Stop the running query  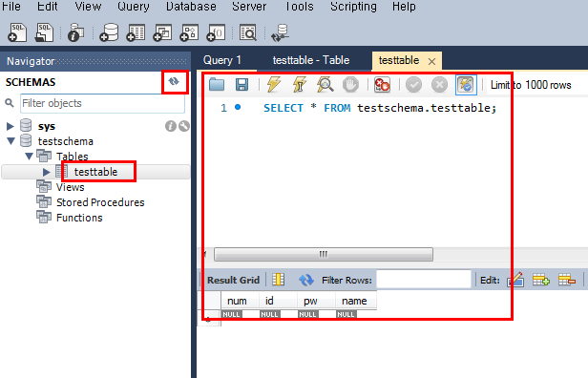[x=350, y=85]
